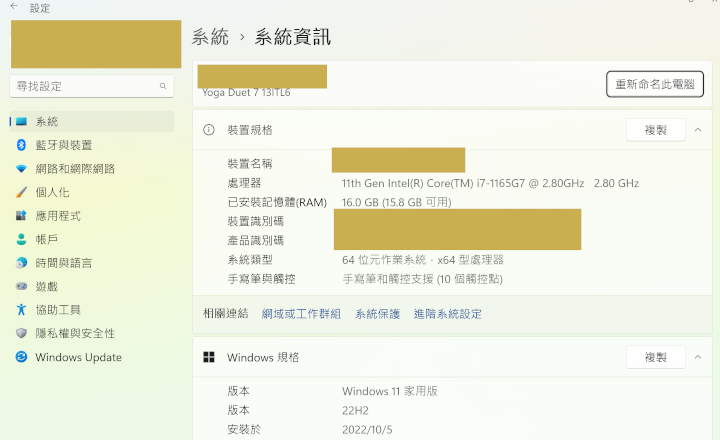Screen dimensions: 720x440
Task: Click the 11th Gen Intel Core i7-1165G7 value
Action: (490, 183)
